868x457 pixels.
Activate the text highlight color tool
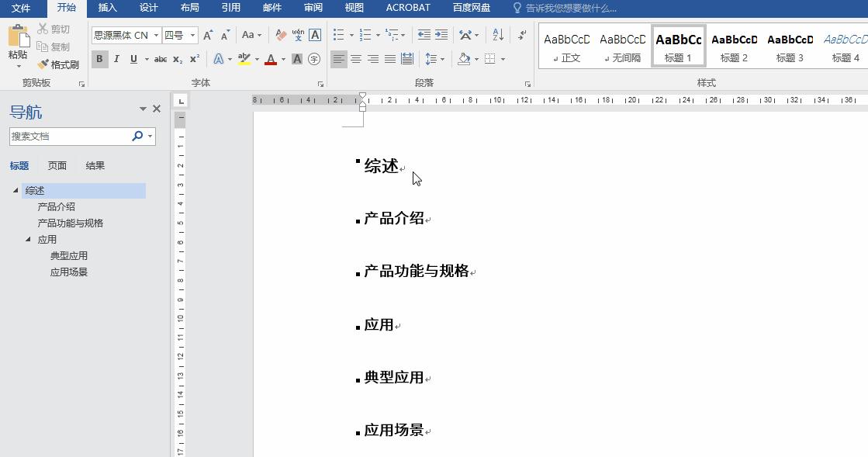(x=244, y=59)
